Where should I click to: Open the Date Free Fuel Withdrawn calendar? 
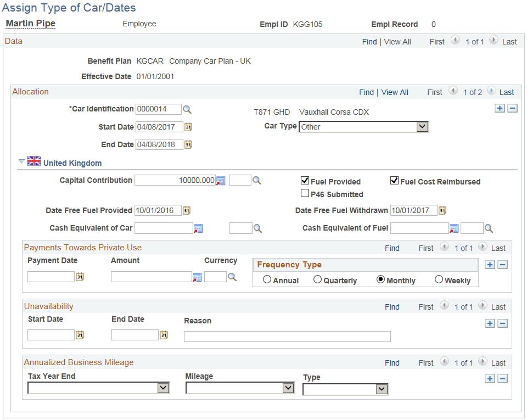point(442,210)
